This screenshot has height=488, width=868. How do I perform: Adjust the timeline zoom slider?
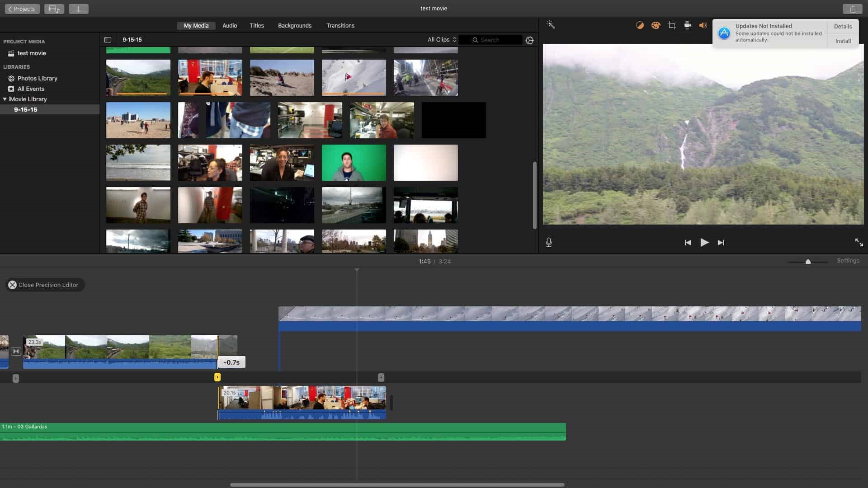coord(808,261)
